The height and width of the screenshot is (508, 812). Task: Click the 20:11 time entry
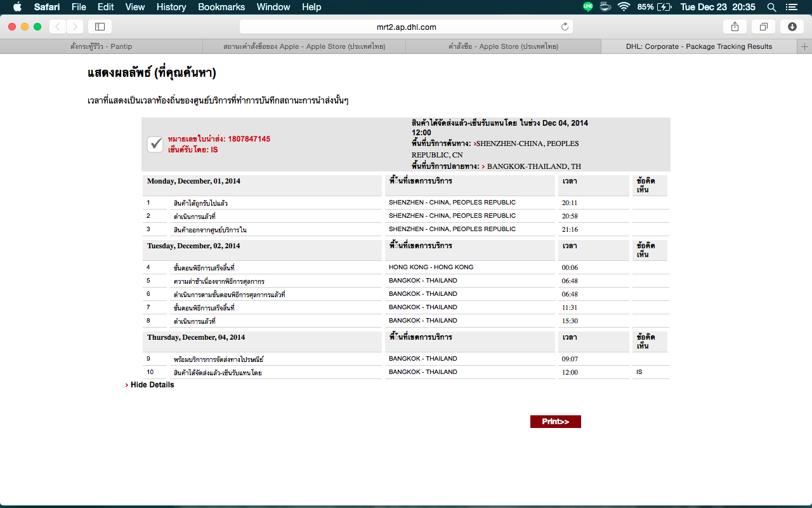coord(570,203)
